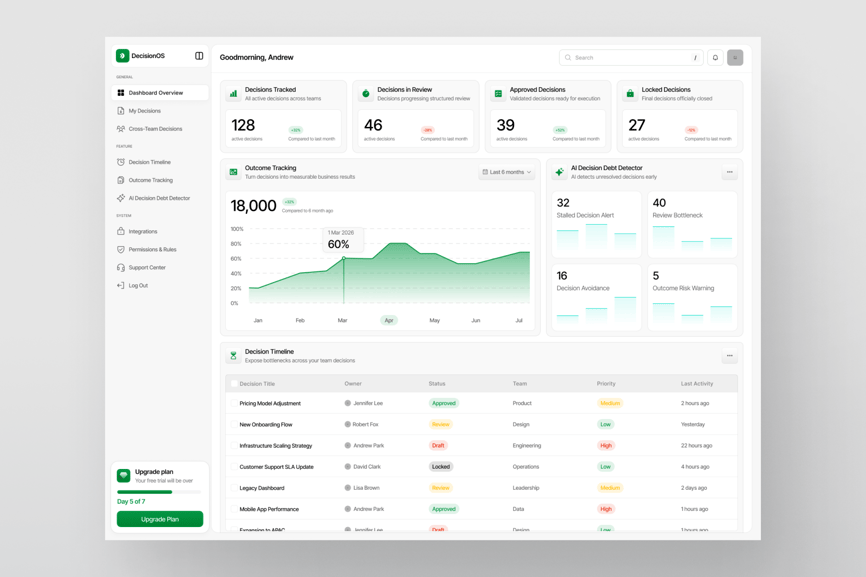Expand the Decision Timeline more options menu
Image resolution: width=866 pixels, height=577 pixels.
(x=730, y=356)
